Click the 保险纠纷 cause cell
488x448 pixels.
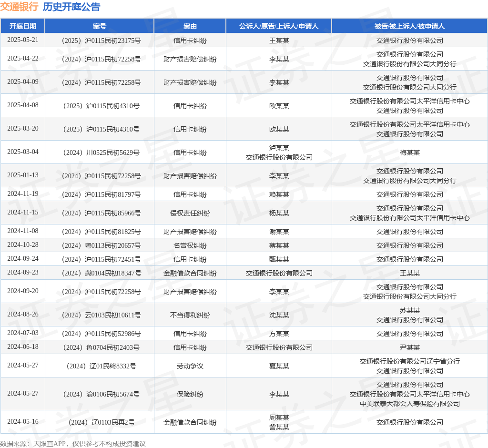point(190,395)
